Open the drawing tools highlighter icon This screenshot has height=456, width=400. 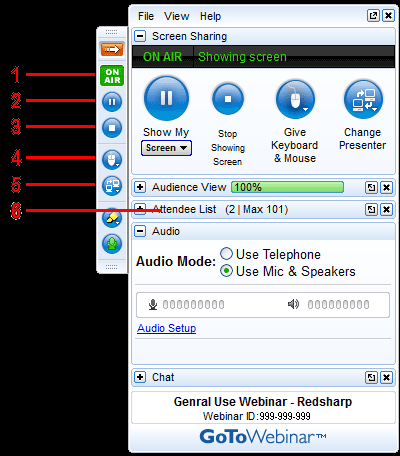(112, 218)
